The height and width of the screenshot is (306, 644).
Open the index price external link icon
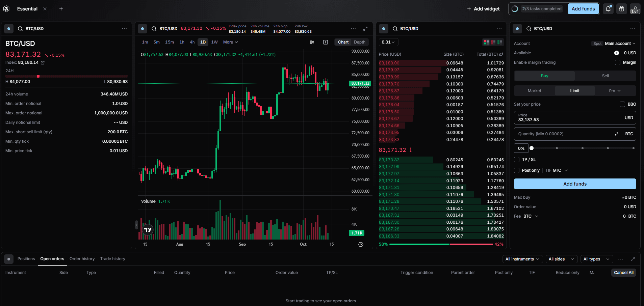[43, 62]
